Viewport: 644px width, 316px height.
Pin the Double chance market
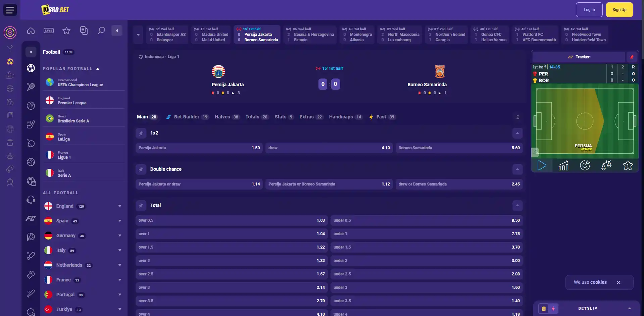(141, 169)
